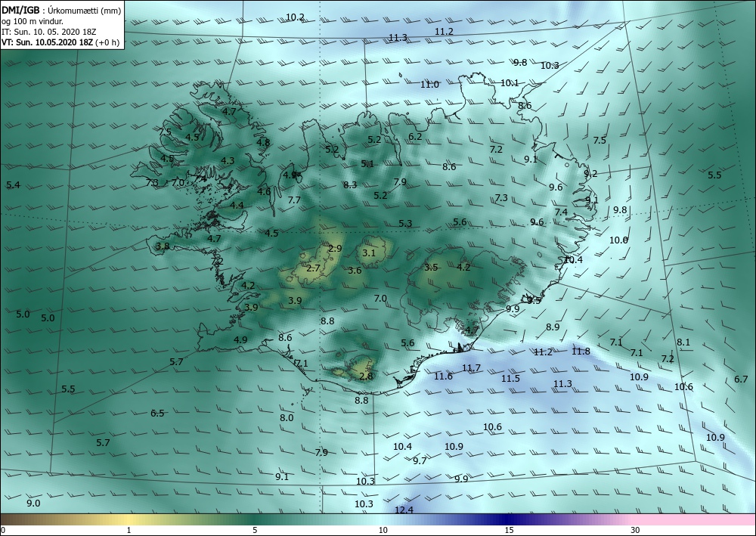Click the 4.4 value on the map
Image resolution: width=756 pixels, height=536 pixels.
(x=237, y=205)
